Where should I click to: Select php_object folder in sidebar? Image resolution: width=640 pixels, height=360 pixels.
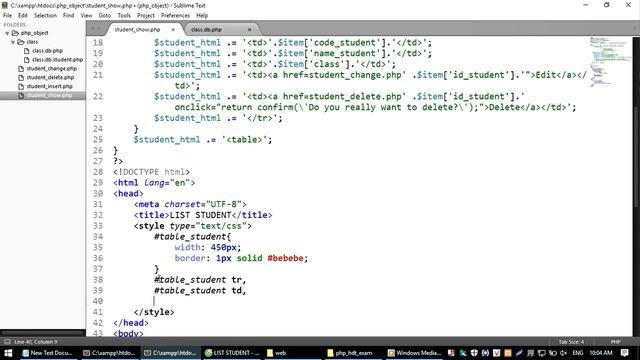[34, 33]
